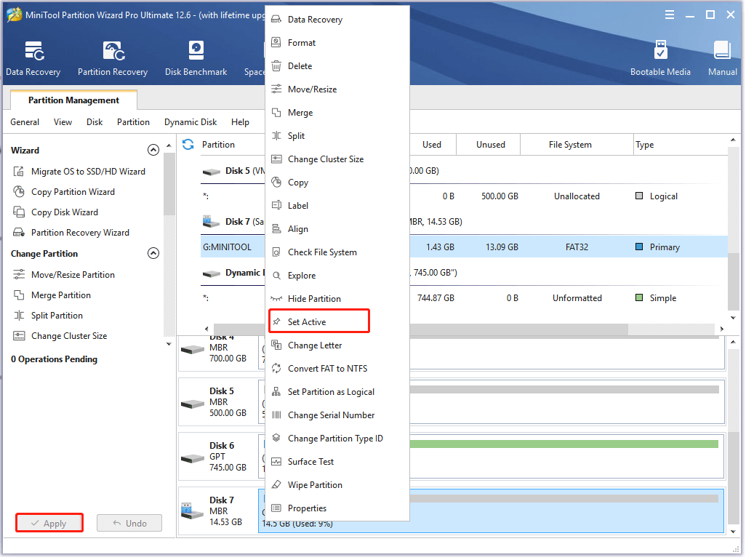Click the green Simple type color box
Screen dimensions: 746x560
[x=639, y=297]
